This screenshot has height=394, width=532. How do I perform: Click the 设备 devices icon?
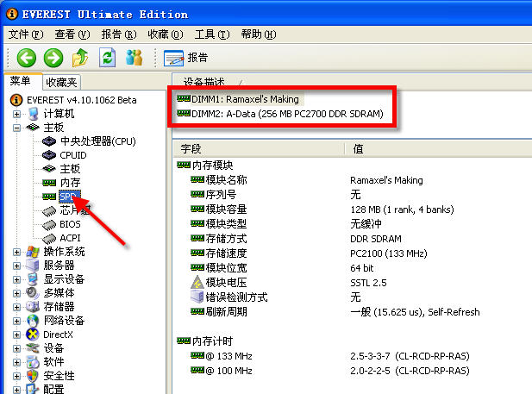click(33, 348)
